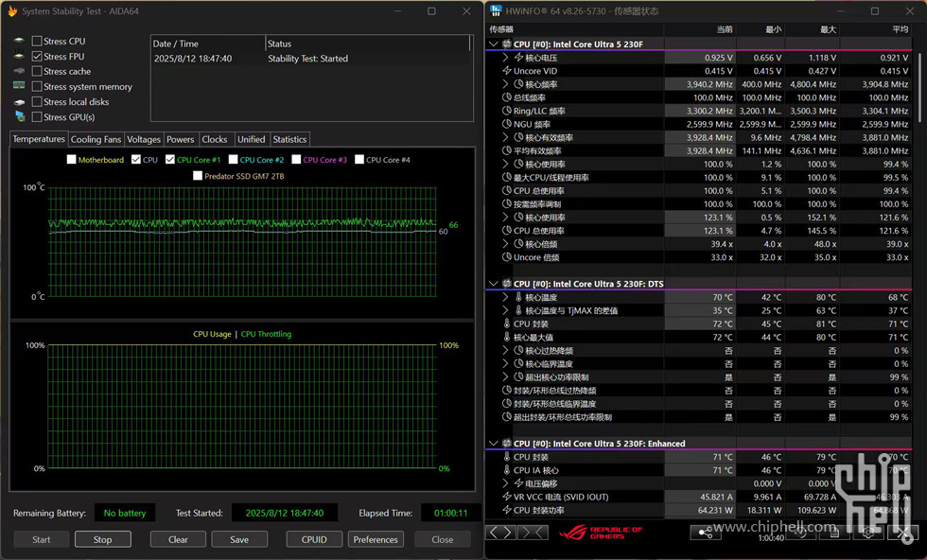Click the chip icon beside Stress FPU

[x=20, y=56]
